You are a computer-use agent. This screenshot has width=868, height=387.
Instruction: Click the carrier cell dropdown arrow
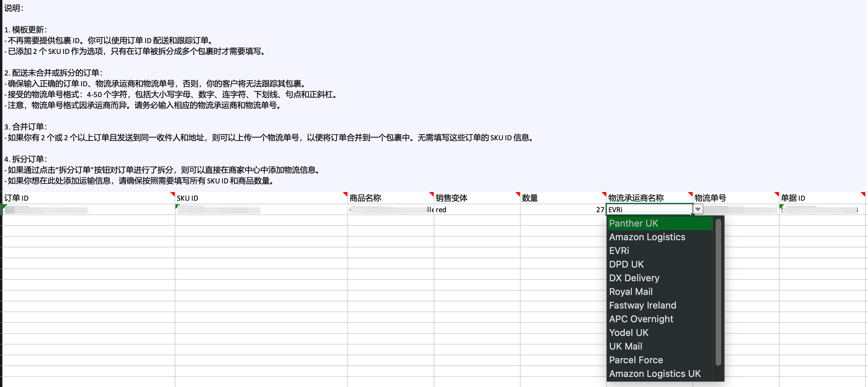point(698,209)
